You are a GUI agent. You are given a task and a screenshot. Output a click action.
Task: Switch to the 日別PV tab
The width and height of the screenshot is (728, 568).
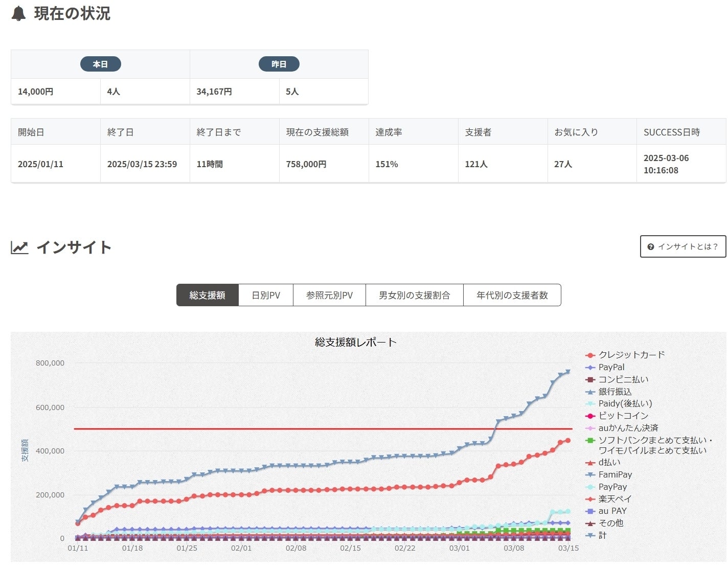266,296
